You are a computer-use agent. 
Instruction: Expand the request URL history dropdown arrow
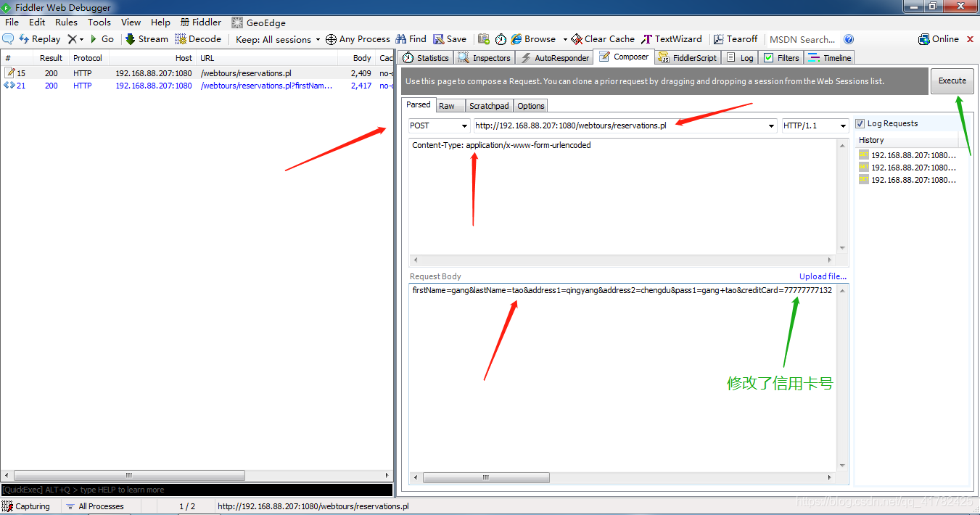click(771, 126)
